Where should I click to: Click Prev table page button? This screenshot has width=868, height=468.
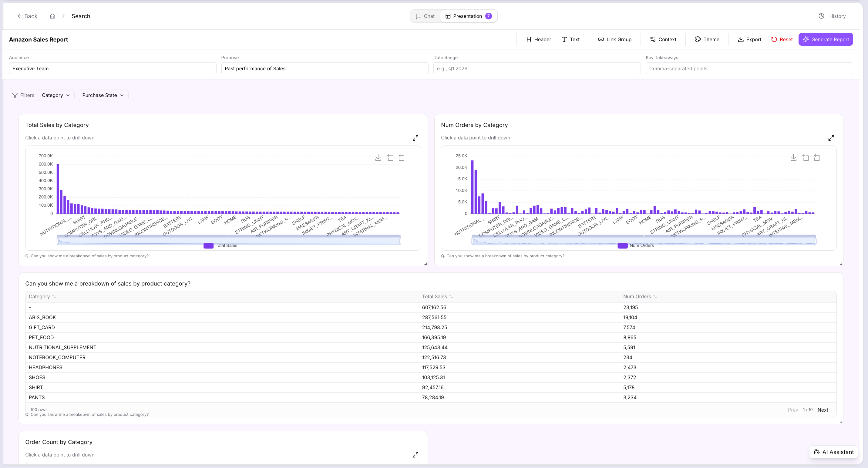click(793, 410)
